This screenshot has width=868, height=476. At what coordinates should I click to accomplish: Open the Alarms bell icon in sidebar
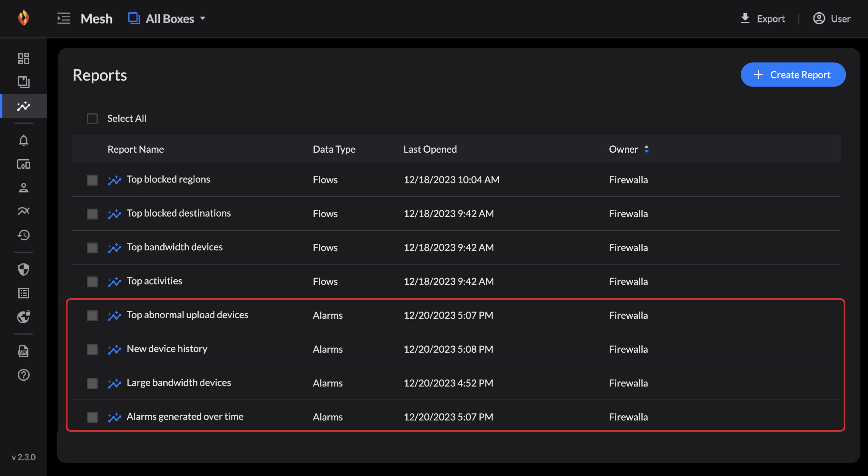tap(24, 140)
